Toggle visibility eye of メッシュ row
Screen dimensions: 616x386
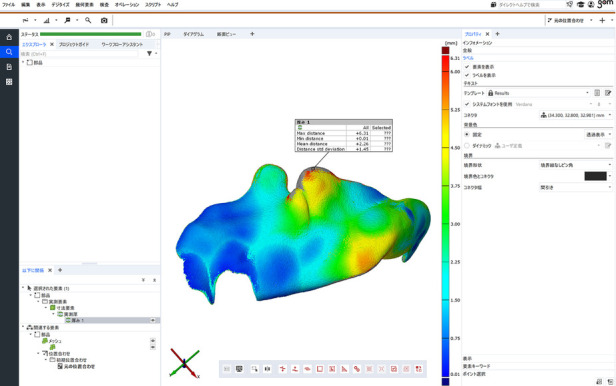(153, 341)
